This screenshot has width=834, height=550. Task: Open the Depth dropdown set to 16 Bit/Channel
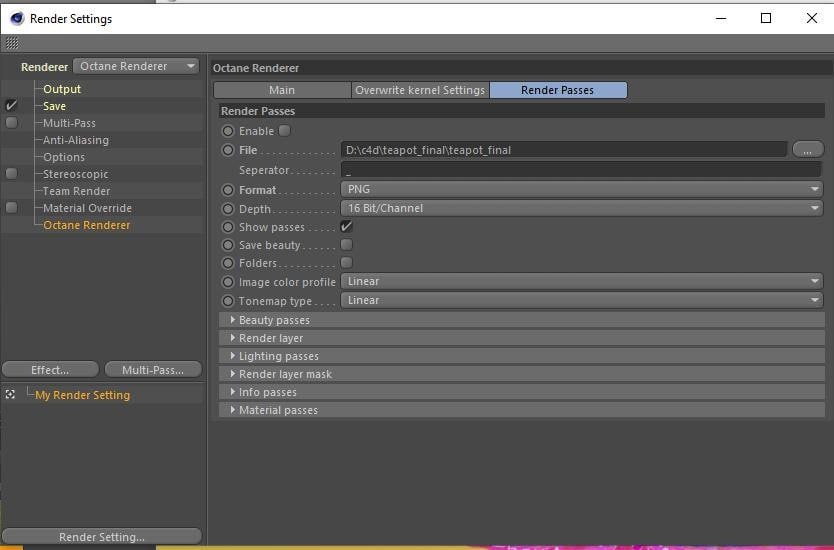[581, 208]
